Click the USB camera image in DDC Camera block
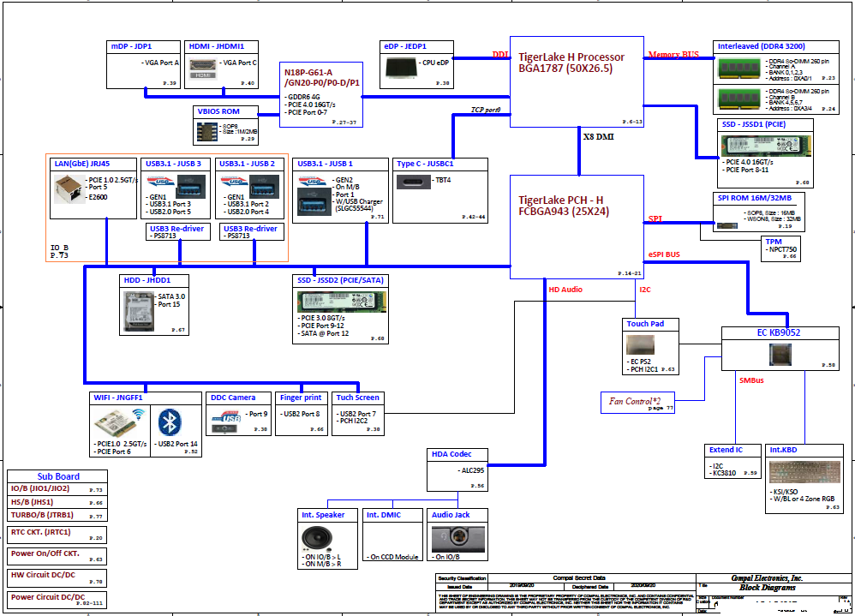This screenshot has width=855, height=616. coord(225,422)
